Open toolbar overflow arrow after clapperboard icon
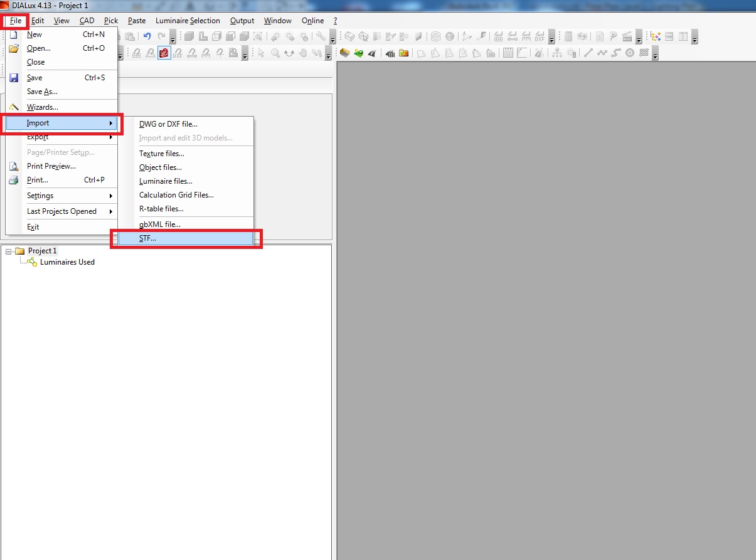 (639, 37)
